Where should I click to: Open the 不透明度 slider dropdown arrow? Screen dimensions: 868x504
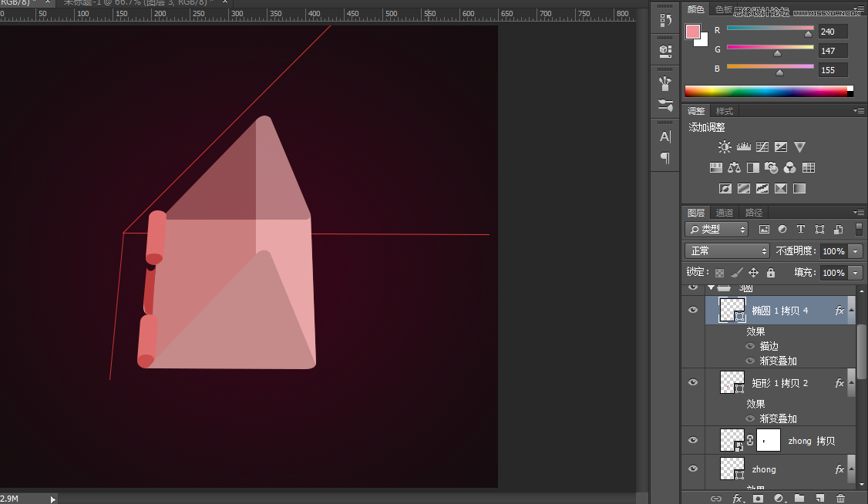click(856, 251)
